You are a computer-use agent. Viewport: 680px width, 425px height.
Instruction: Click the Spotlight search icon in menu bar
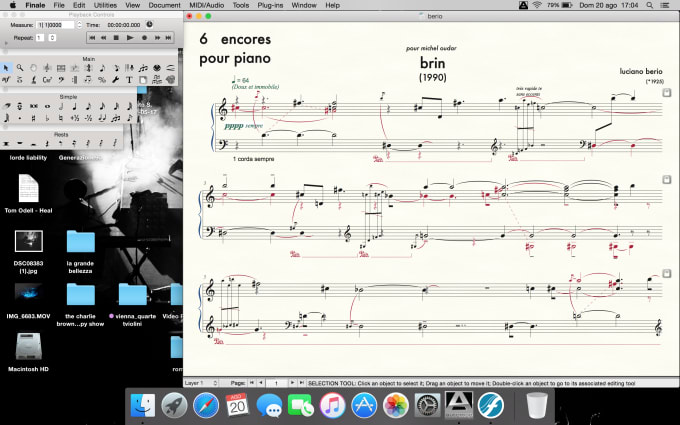pyautogui.click(x=649, y=5)
